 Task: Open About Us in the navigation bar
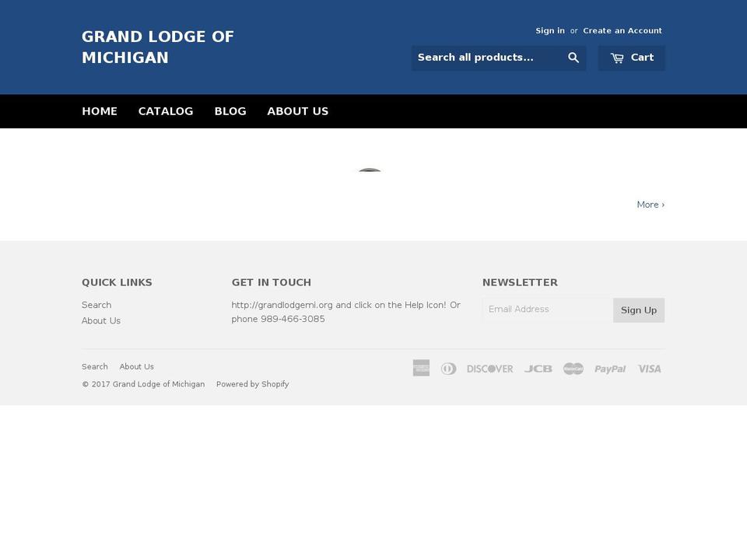click(298, 111)
